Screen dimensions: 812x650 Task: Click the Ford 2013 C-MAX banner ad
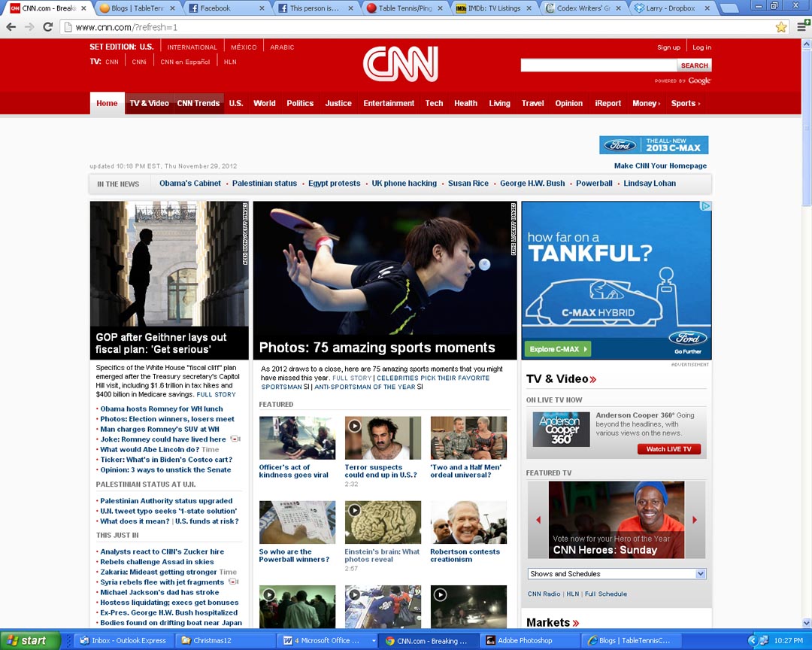(x=653, y=145)
